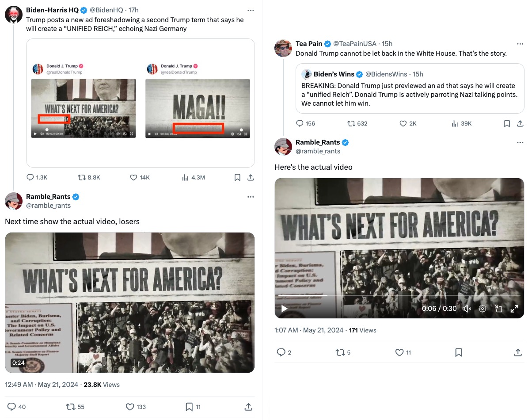532x420 pixels.
Task: Open more options for Tea Pain tweet
Action: pos(520,44)
